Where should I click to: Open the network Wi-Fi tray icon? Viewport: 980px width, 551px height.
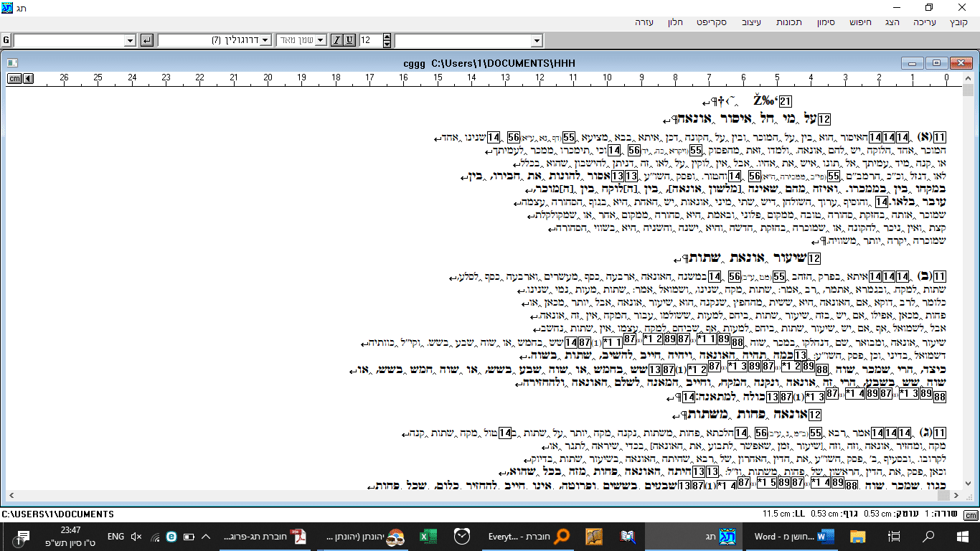point(154,536)
